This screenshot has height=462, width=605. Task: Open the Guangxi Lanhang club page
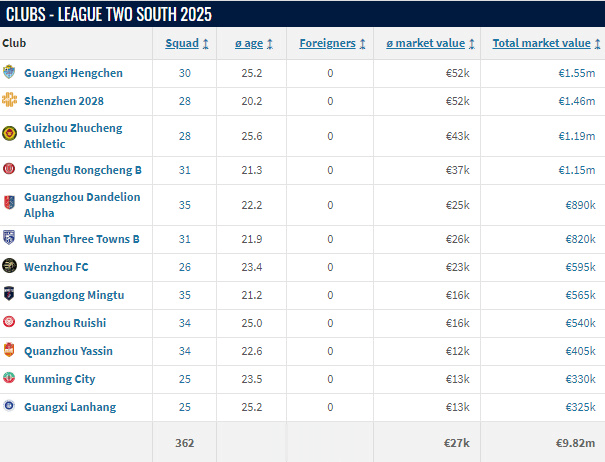click(x=70, y=407)
